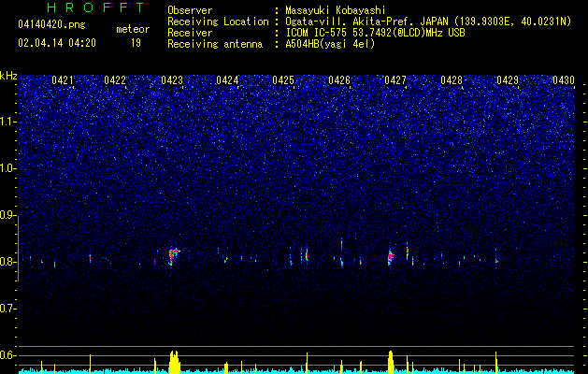Click the 0.7 kHz frequency label

click(x=7, y=309)
